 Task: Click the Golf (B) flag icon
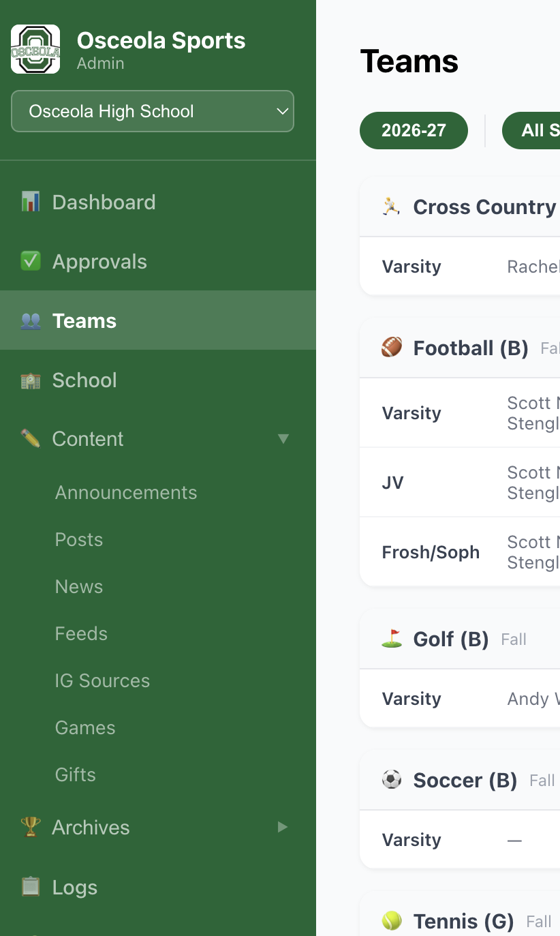tap(392, 639)
